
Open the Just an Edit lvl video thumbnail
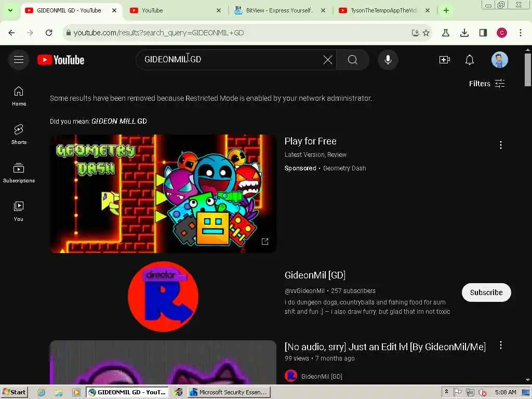tap(163, 362)
